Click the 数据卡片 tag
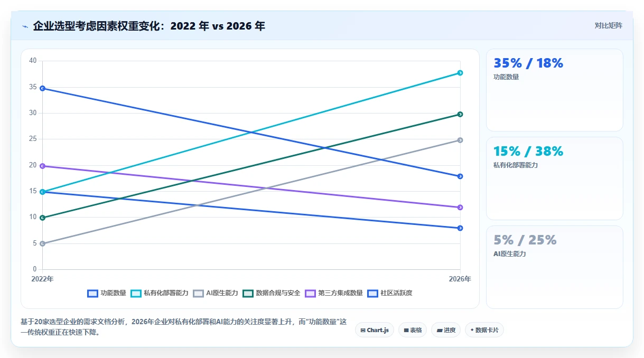The width and height of the screenshot is (644, 358). (484, 330)
